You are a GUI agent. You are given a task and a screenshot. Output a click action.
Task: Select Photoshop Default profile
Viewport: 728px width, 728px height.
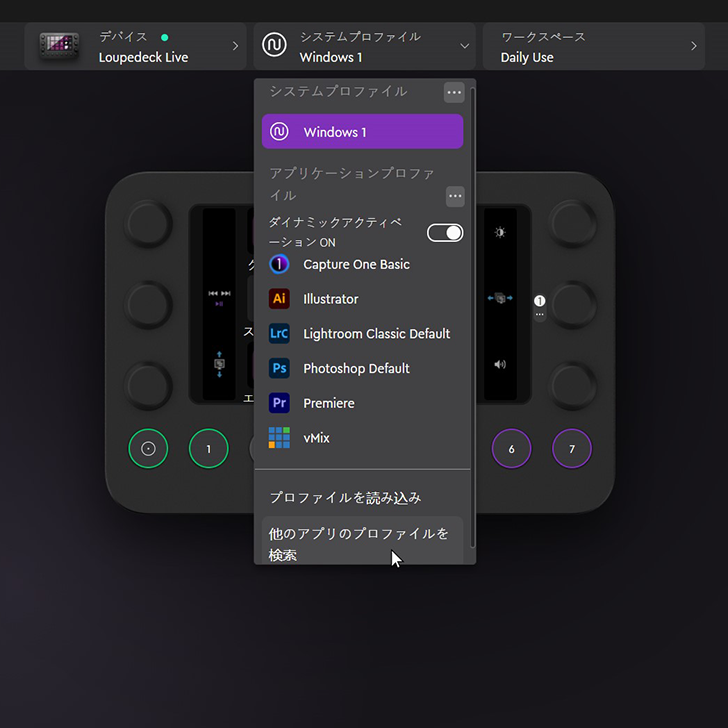tap(362, 369)
